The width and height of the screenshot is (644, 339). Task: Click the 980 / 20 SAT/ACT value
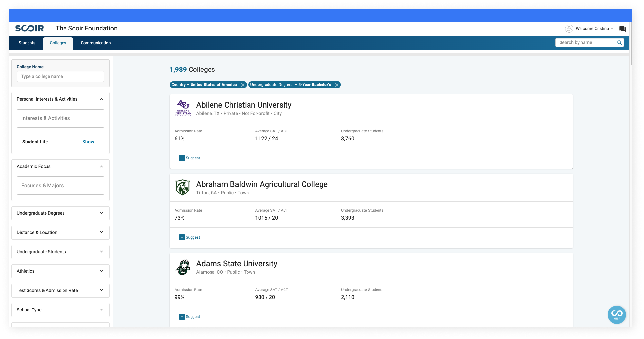(x=265, y=297)
